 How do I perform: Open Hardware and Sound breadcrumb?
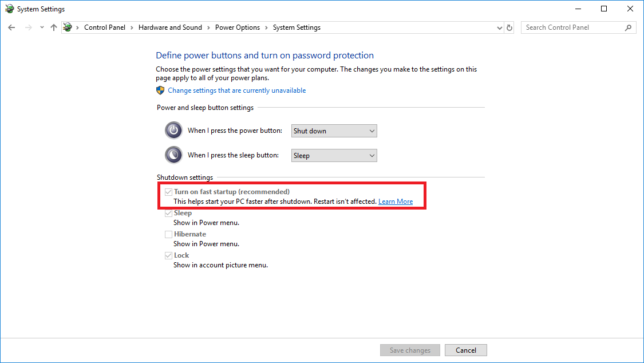pyautogui.click(x=170, y=27)
